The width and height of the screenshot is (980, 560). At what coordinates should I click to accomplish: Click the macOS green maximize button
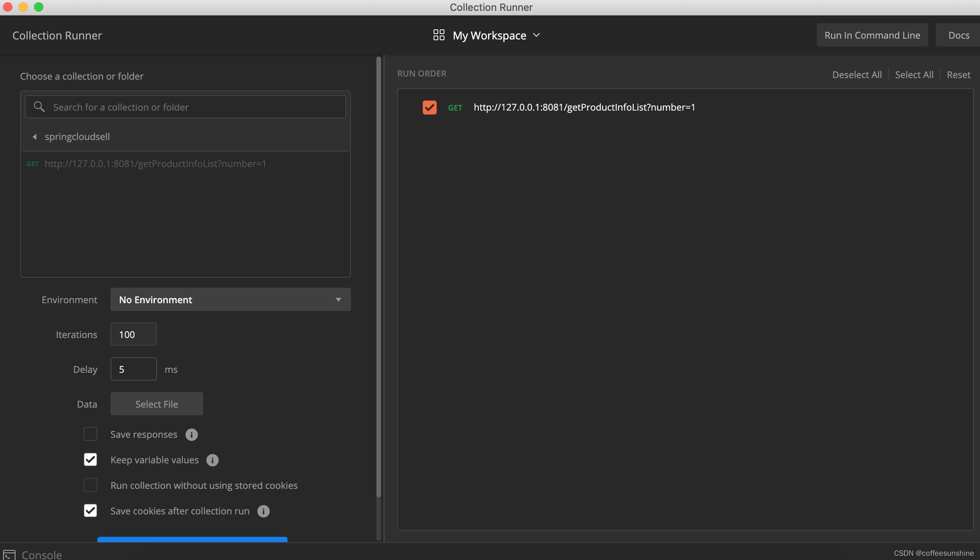click(39, 7)
